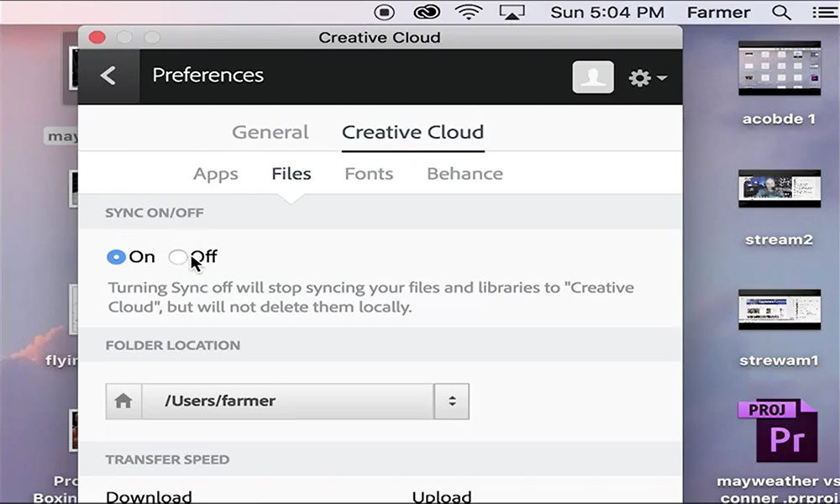The width and height of the screenshot is (840, 504).
Task: Select the Sync On radio button
Action: (x=116, y=257)
